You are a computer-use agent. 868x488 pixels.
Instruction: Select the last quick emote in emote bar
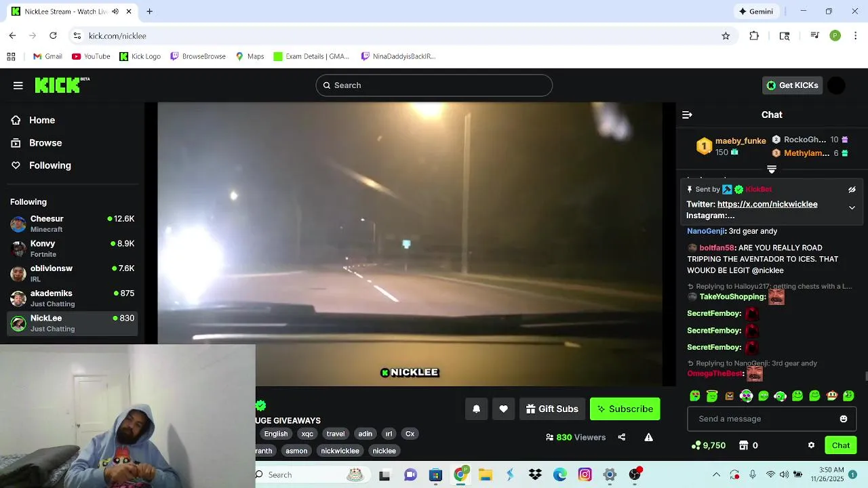click(x=848, y=396)
